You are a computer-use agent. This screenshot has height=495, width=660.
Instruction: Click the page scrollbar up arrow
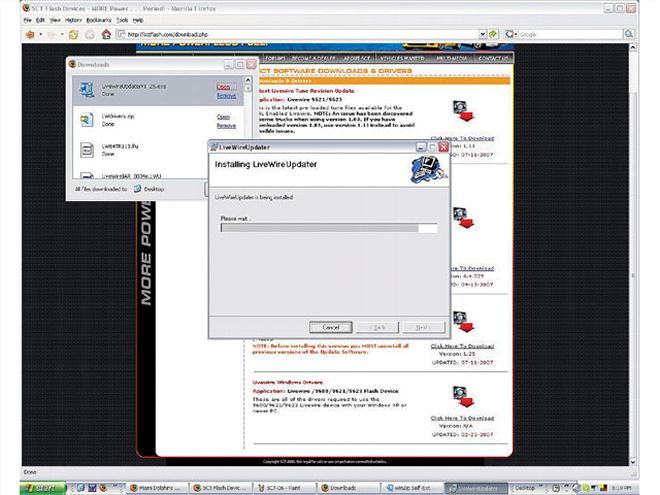click(x=632, y=48)
